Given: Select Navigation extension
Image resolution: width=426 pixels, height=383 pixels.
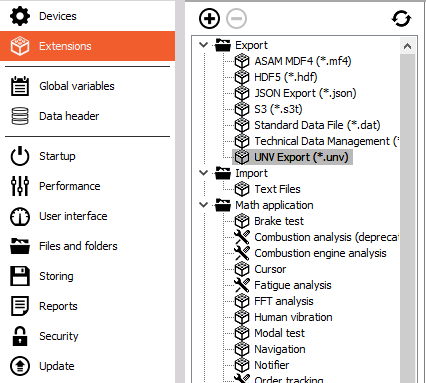Looking at the screenshot, I should (x=280, y=349).
